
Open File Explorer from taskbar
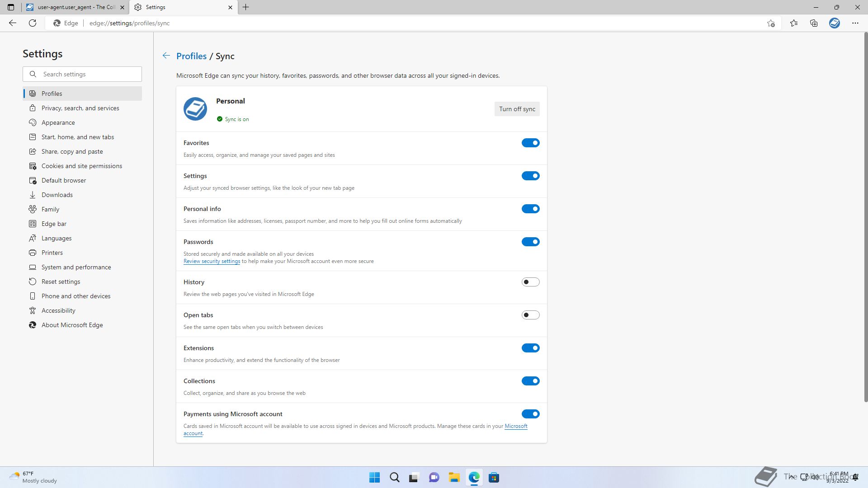click(454, 478)
